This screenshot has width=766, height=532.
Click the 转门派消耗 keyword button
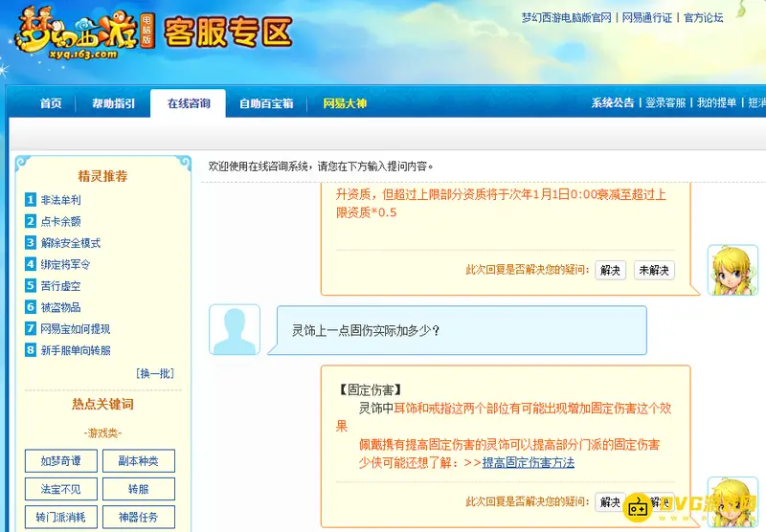tap(61, 517)
